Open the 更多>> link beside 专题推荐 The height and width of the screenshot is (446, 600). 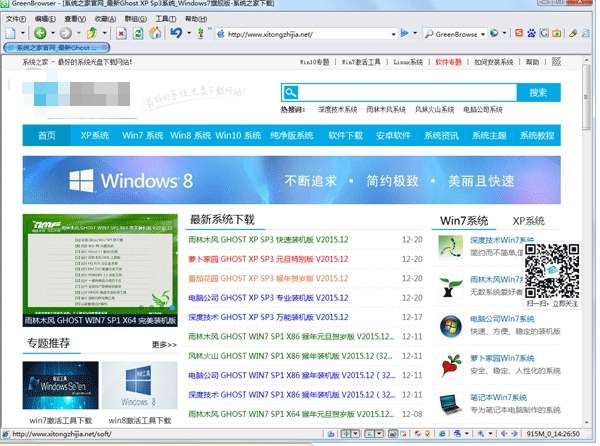pos(164,345)
